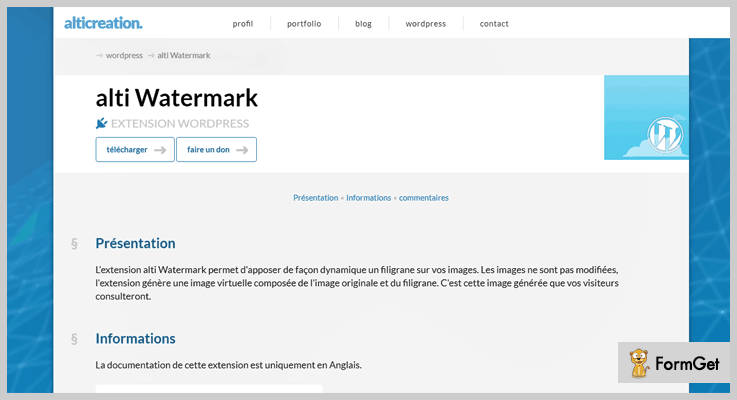
Task: Go to the profil menu item
Action: pos(243,24)
